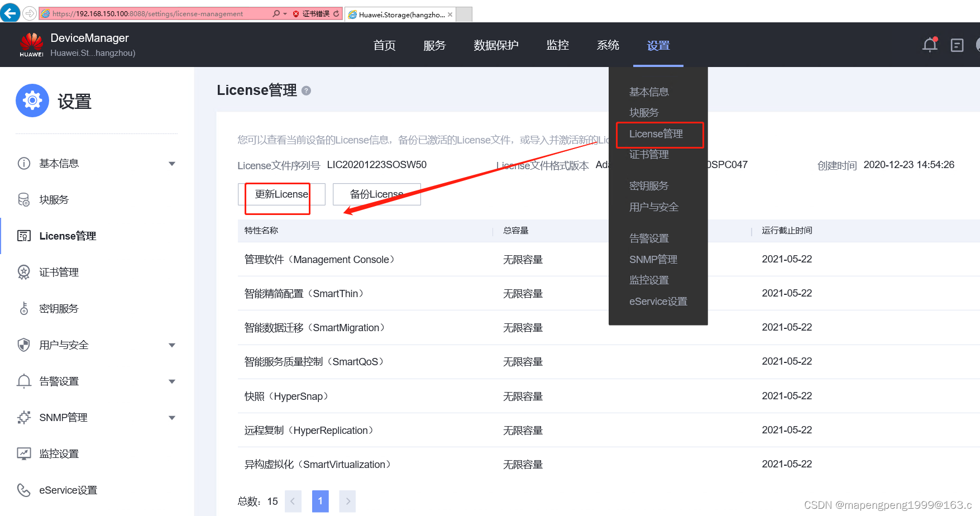Select eService设置 in the 设置 dropdown menu
Image resolution: width=980 pixels, height=516 pixels.
(658, 302)
